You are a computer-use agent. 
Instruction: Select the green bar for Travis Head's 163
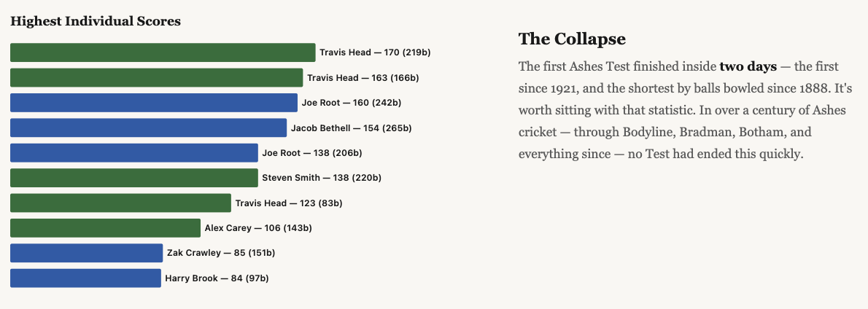[156, 78]
